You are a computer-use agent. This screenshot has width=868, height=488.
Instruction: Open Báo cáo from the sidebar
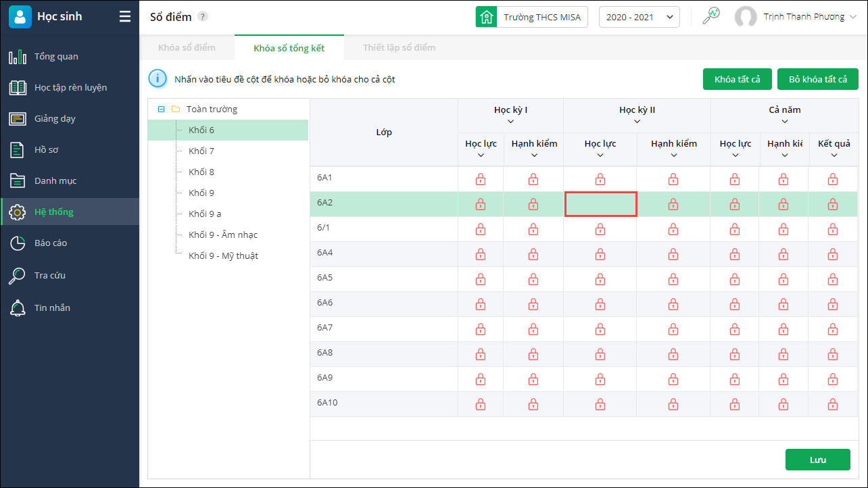point(51,243)
